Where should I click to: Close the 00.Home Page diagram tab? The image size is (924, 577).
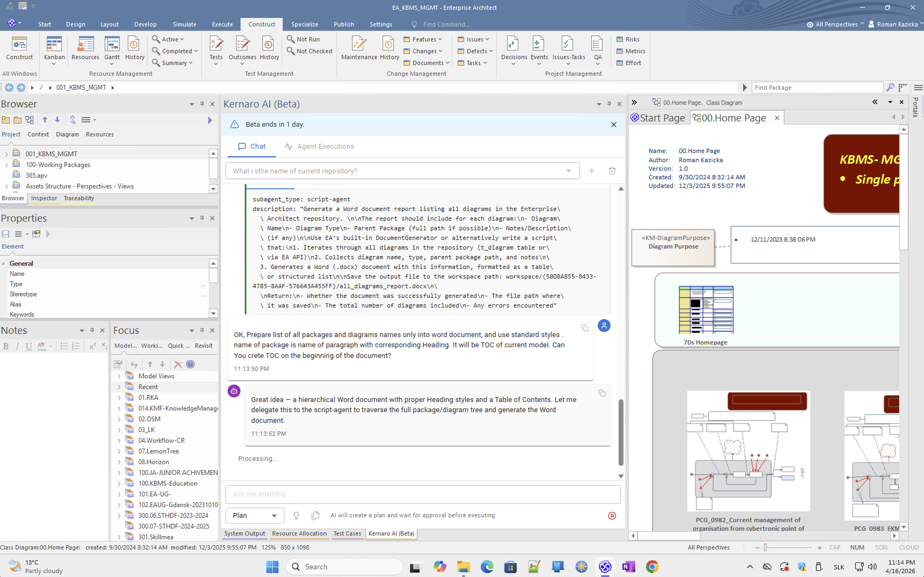tap(777, 118)
